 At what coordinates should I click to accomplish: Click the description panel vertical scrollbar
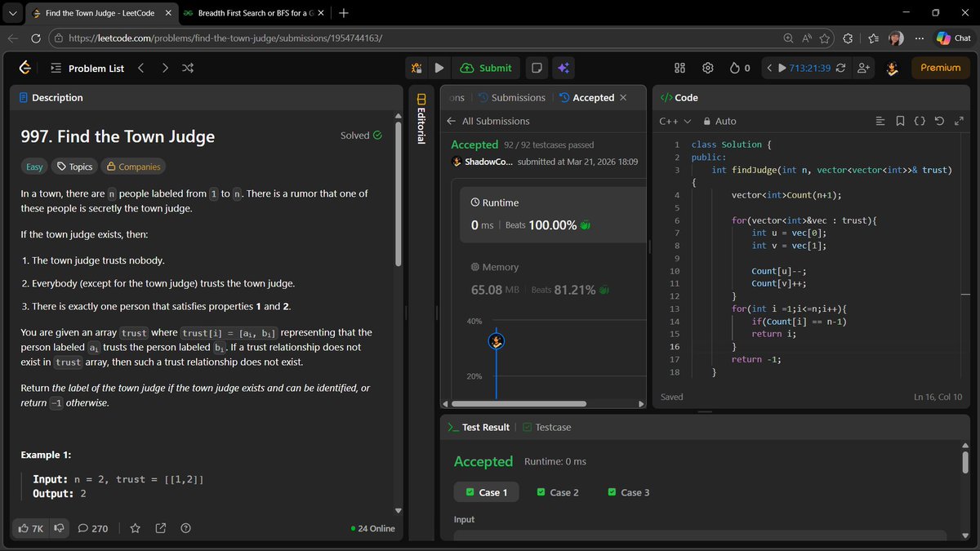coord(399,194)
